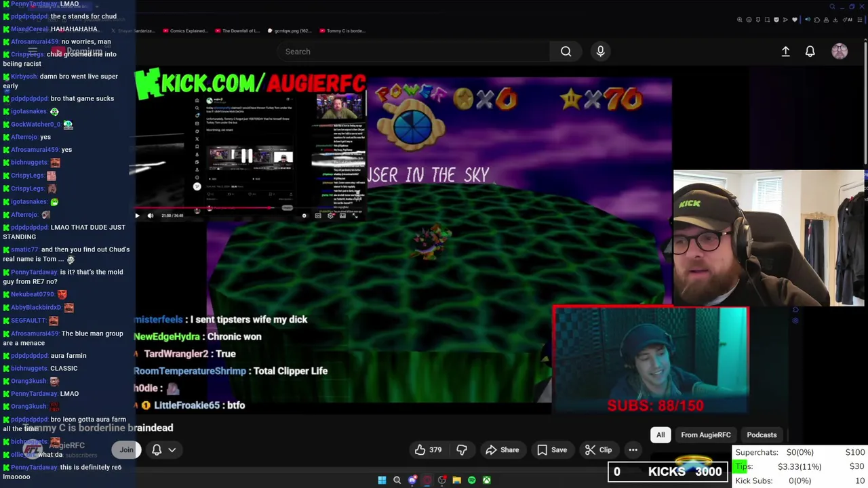Switch to Tommy C is borde... tab
This screenshot has width=868, height=488.
[342, 30]
